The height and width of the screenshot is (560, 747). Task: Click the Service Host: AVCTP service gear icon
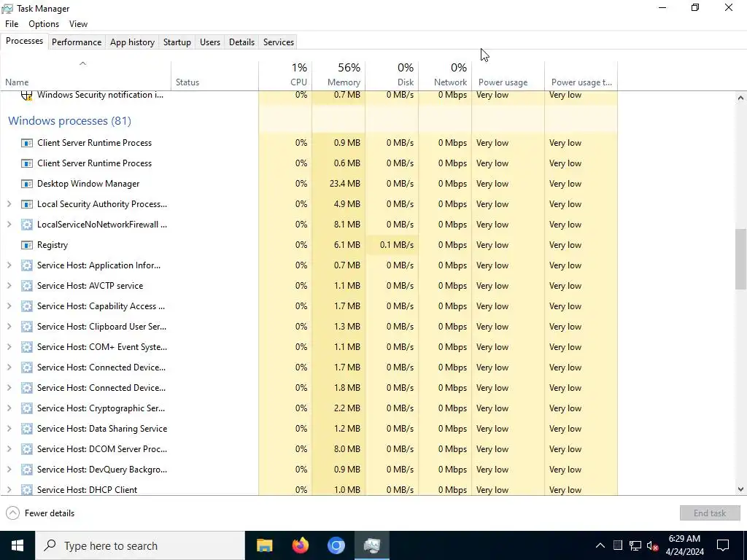pos(27,286)
